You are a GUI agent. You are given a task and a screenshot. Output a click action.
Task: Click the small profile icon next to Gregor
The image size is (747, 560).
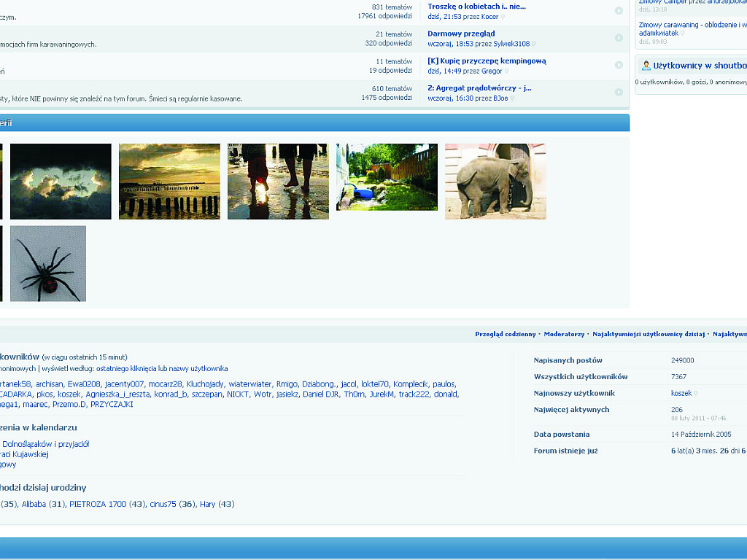point(506,71)
